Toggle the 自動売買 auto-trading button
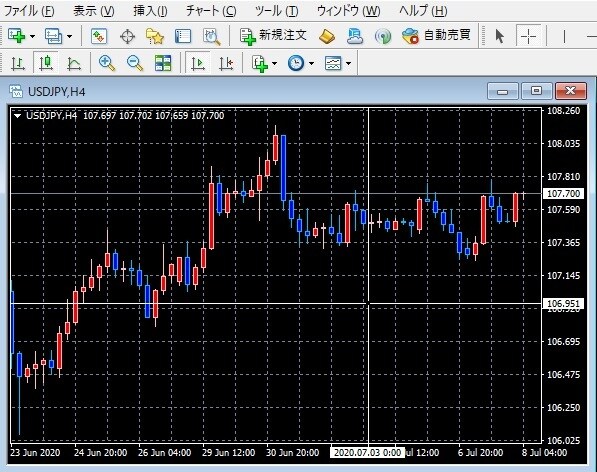Image resolution: width=597 pixels, height=472 pixels. [436, 36]
